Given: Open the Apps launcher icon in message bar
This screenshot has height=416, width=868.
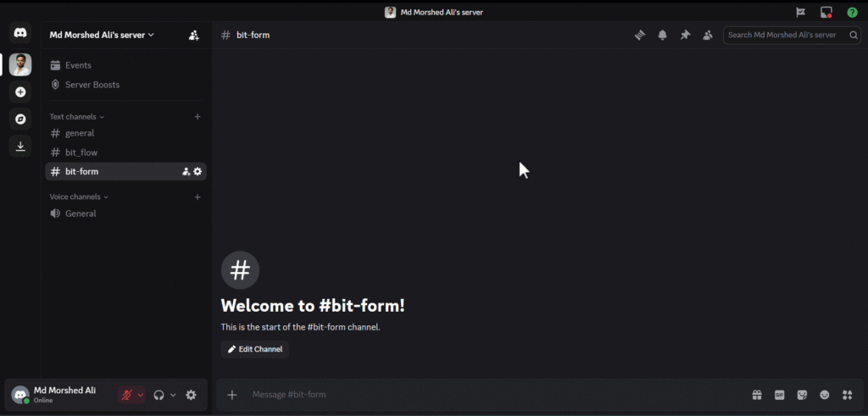Looking at the screenshot, I should point(848,395).
